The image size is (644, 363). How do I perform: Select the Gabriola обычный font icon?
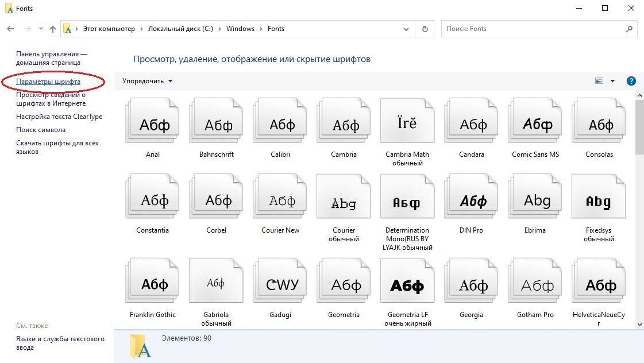point(216,280)
